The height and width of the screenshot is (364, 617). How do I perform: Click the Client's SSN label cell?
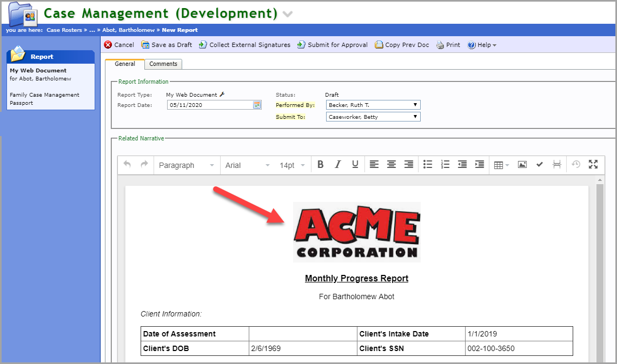411,348
